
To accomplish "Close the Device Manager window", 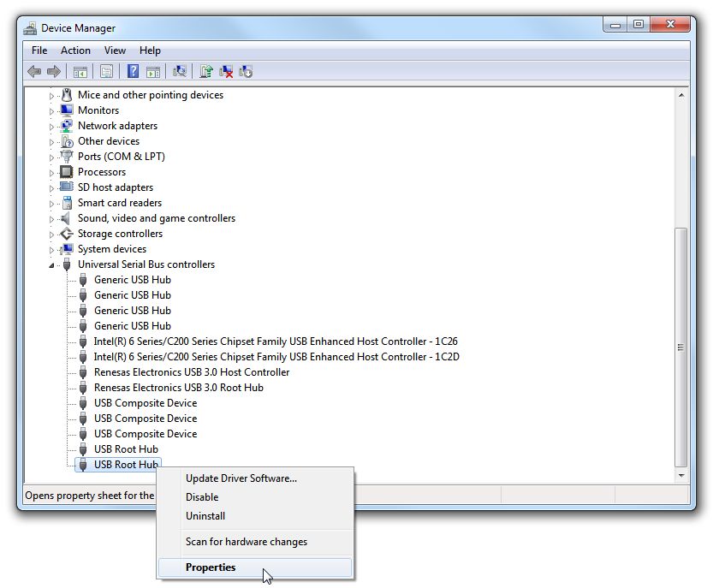I will pos(670,25).
